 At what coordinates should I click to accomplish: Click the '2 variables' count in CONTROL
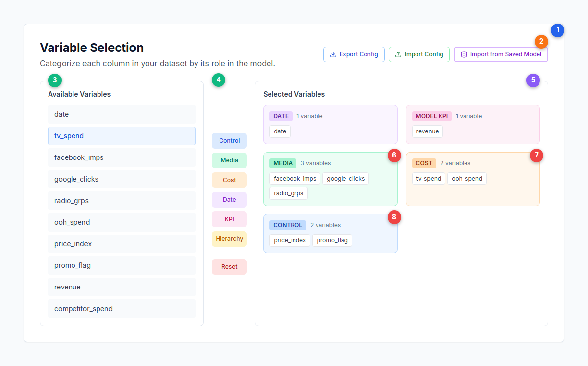point(325,225)
